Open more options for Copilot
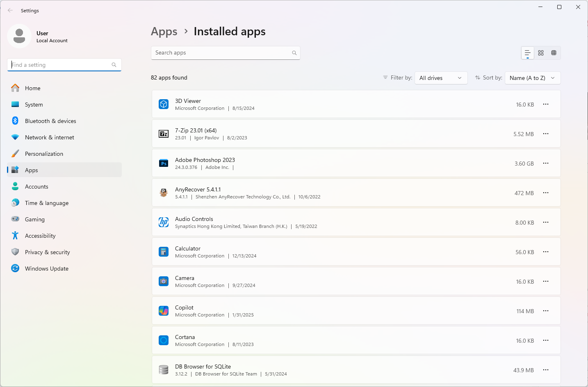Viewport: 588px width, 387px height. pyautogui.click(x=546, y=311)
